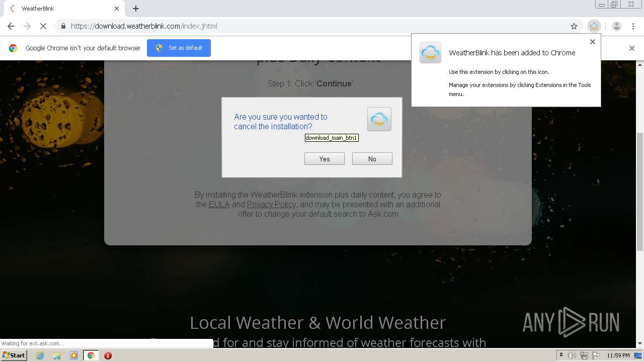This screenshot has width=644, height=362.
Task: Open the volume control in tray
Action: pos(572,355)
